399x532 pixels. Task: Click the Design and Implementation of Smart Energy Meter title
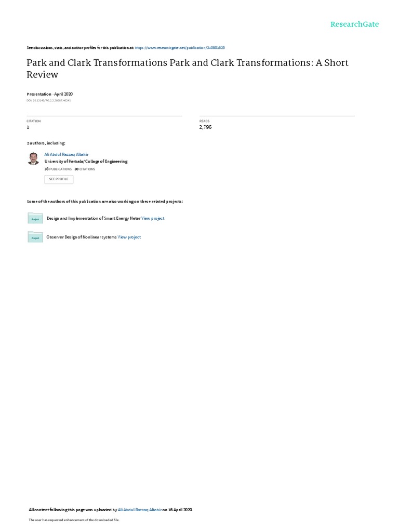coord(94,218)
